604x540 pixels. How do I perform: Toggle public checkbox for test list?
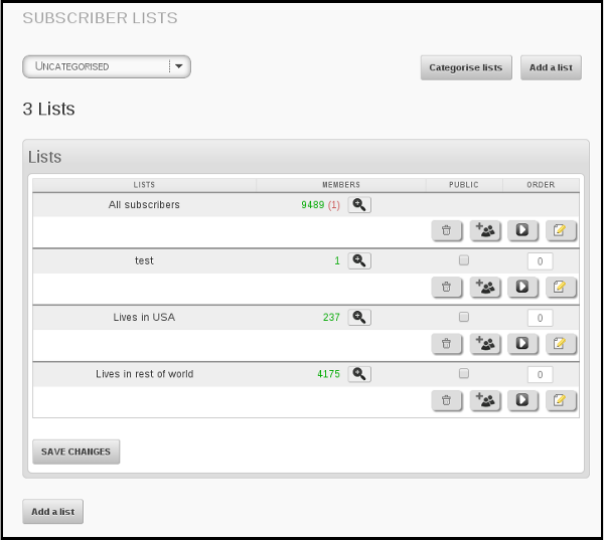(x=464, y=260)
